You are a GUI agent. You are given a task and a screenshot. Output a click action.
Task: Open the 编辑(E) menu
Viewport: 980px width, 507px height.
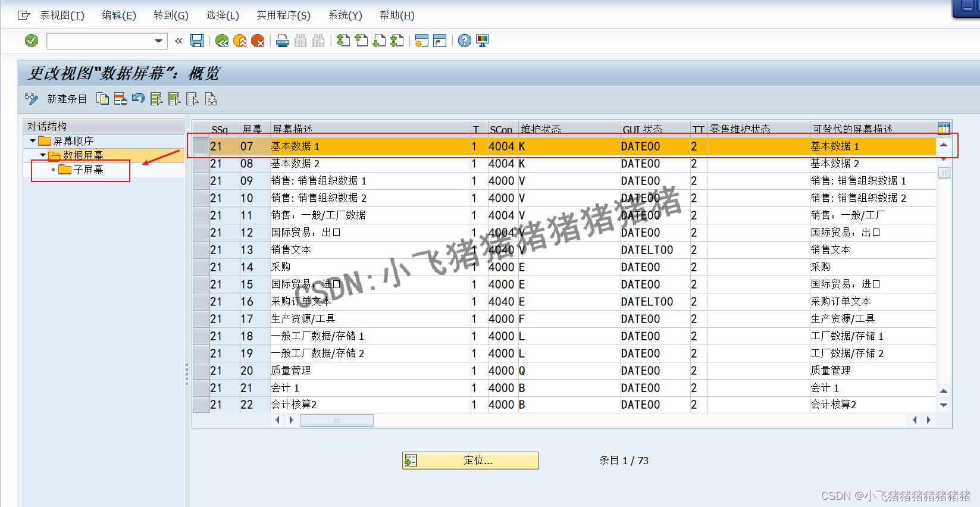point(118,15)
